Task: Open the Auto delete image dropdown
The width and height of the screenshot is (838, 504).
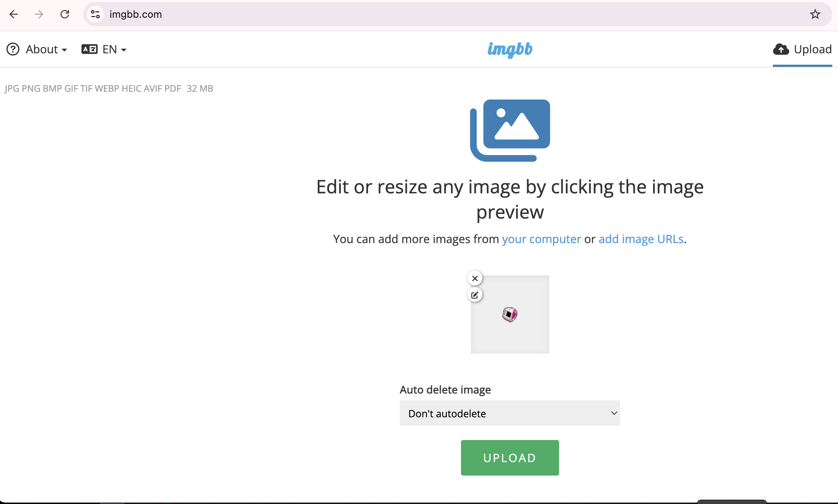Action: coord(509,413)
